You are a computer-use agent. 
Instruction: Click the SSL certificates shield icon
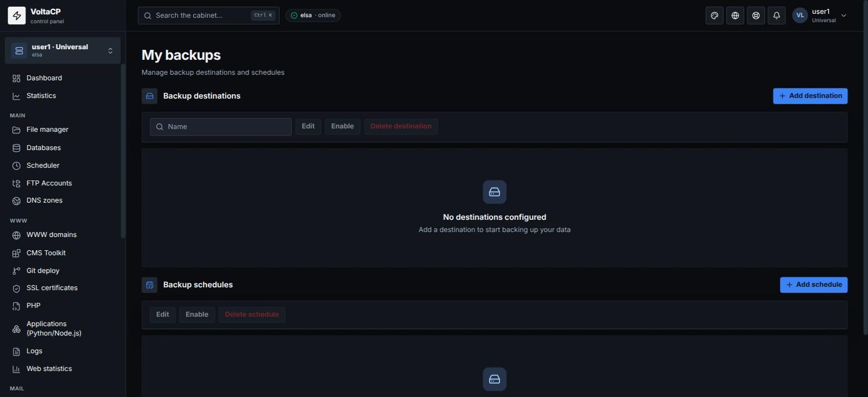coord(17,288)
